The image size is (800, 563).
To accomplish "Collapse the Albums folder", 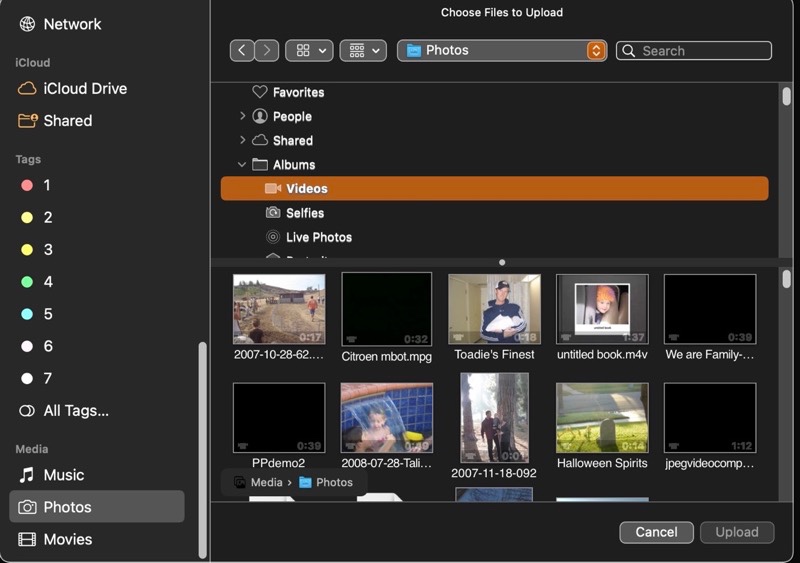I will coord(242,165).
